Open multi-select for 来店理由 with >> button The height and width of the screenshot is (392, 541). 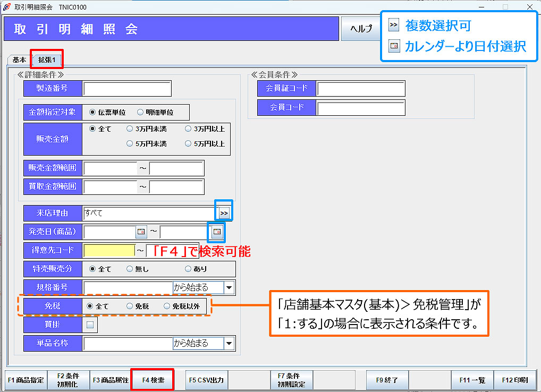tap(224, 213)
